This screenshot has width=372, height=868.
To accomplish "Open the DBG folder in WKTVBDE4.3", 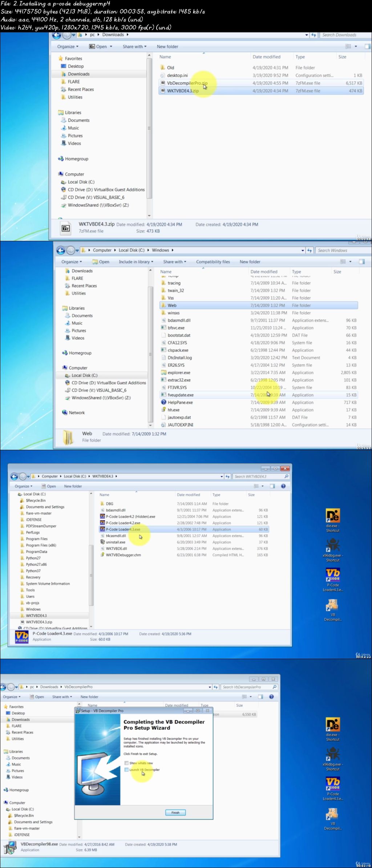I will click(x=106, y=504).
